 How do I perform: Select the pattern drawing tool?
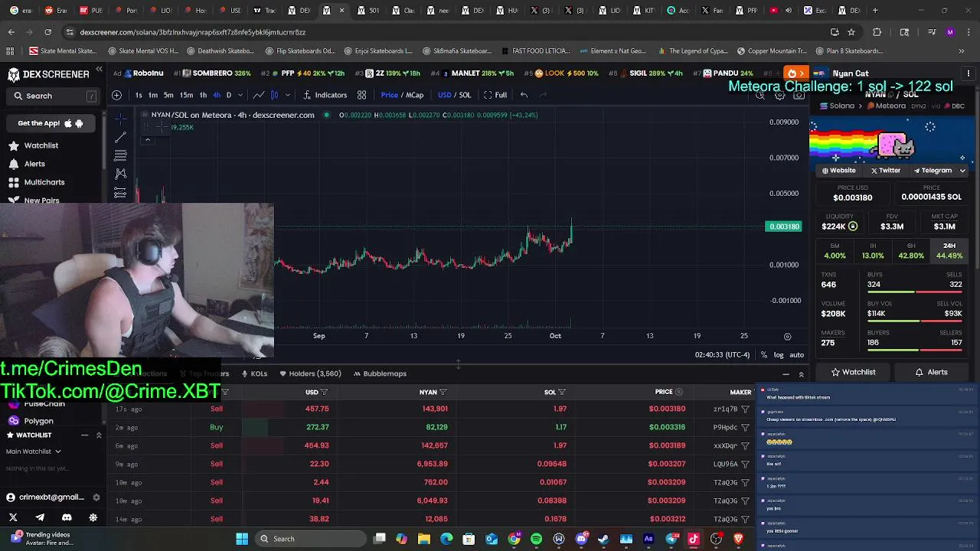(x=120, y=174)
